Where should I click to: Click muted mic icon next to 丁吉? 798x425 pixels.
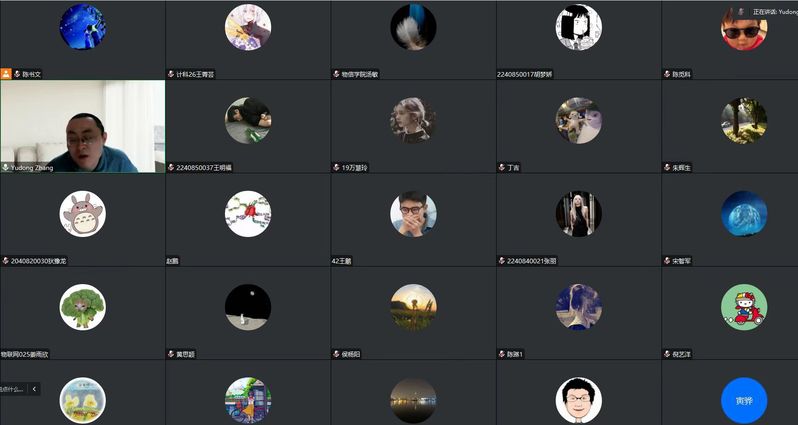[502, 167]
